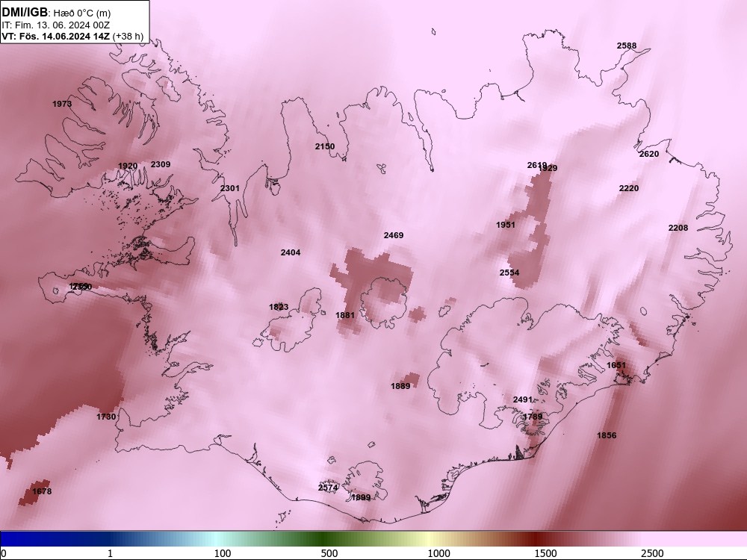Select the 2574 value in the south
The width and height of the screenshot is (747, 560).
[x=328, y=488]
